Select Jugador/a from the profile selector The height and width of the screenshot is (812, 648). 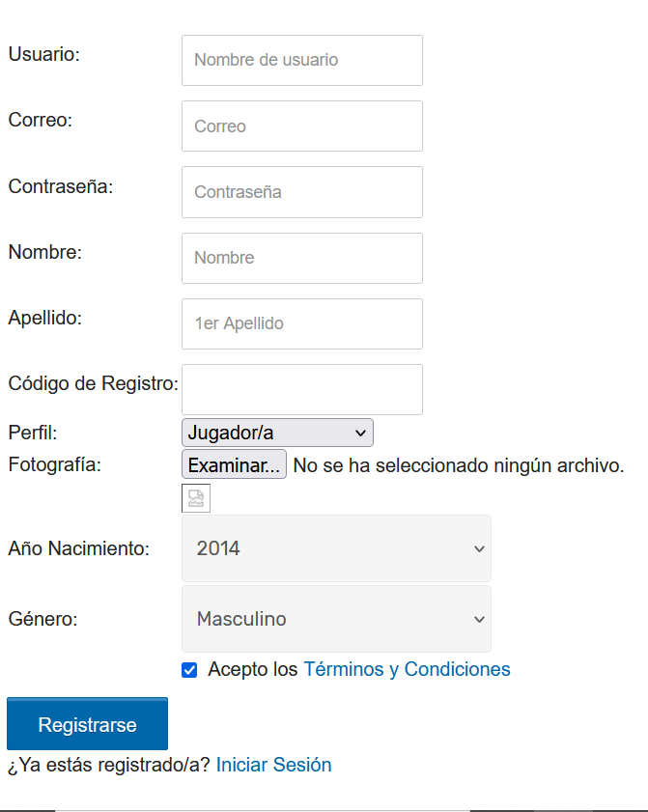276,432
